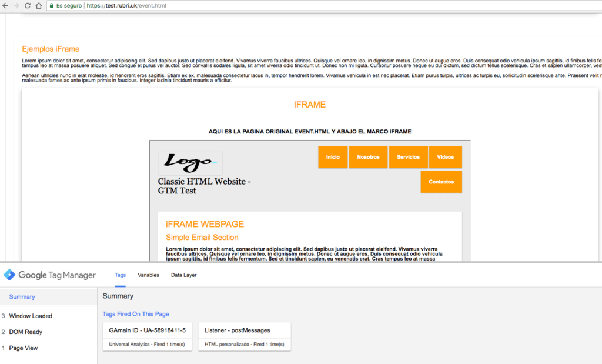Open the Tags tab

click(120, 275)
